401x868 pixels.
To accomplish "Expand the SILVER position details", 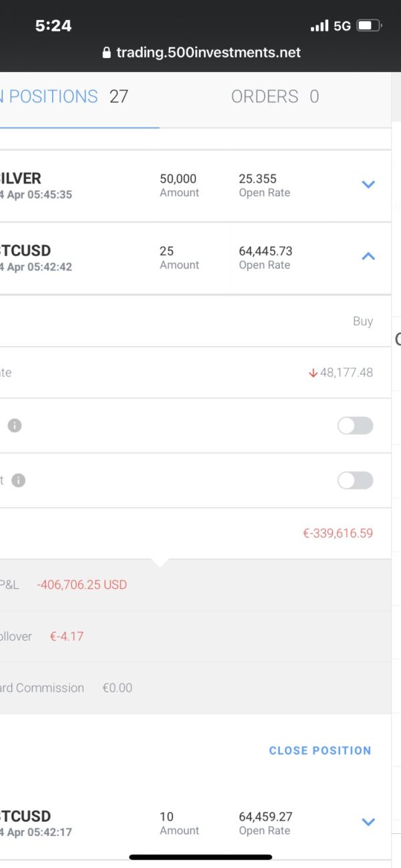I will [368, 184].
